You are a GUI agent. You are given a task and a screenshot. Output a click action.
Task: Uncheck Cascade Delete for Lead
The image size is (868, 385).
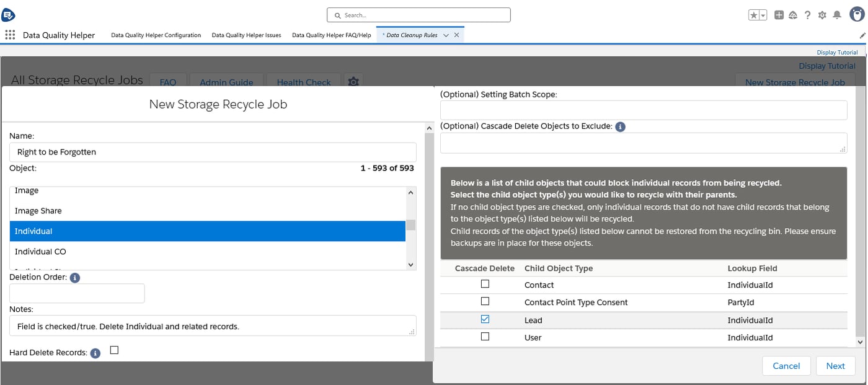tap(485, 319)
